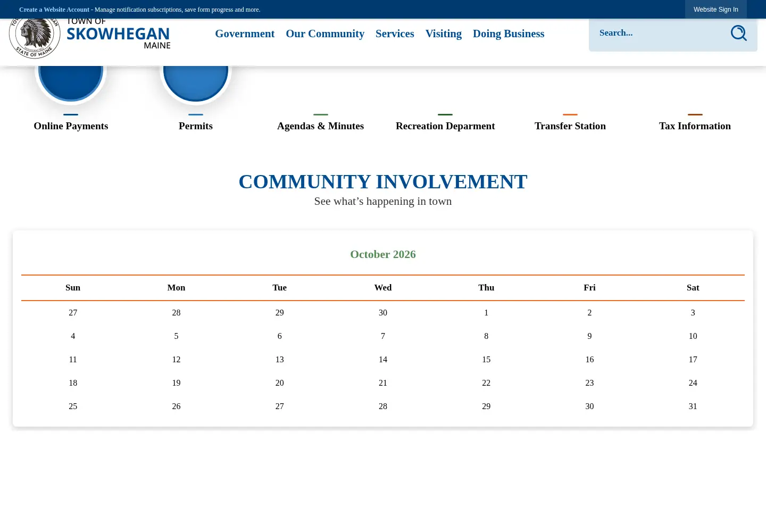Click the October 2026 calendar heading
The width and height of the screenshot is (766, 532).
point(383,254)
